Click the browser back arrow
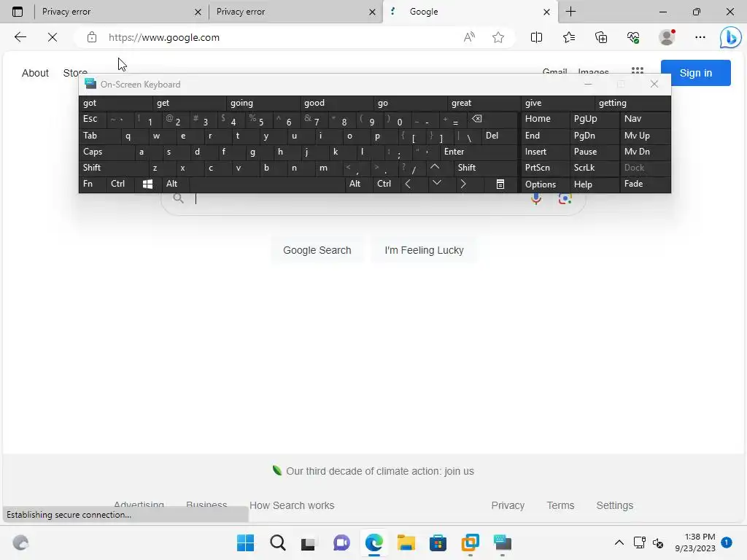 (x=20, y=37)
